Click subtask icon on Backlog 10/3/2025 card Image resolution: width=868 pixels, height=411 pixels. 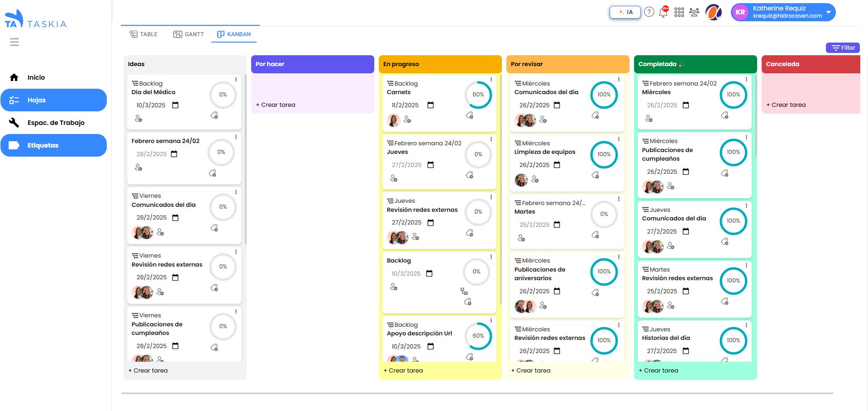[464, 291]
